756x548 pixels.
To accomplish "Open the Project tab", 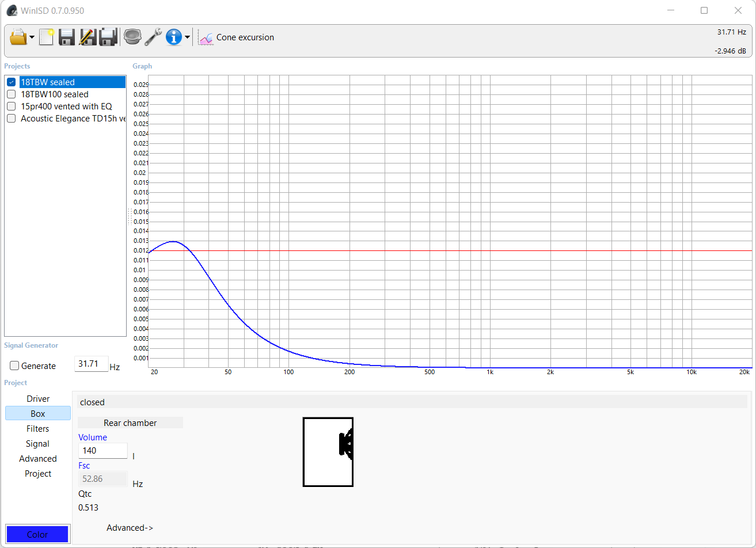I will [38, 474].
